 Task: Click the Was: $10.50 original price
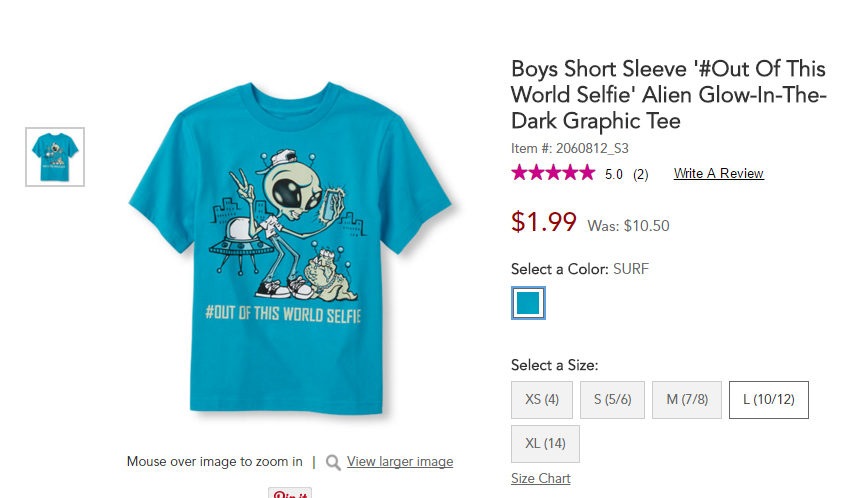pos(628,226)
